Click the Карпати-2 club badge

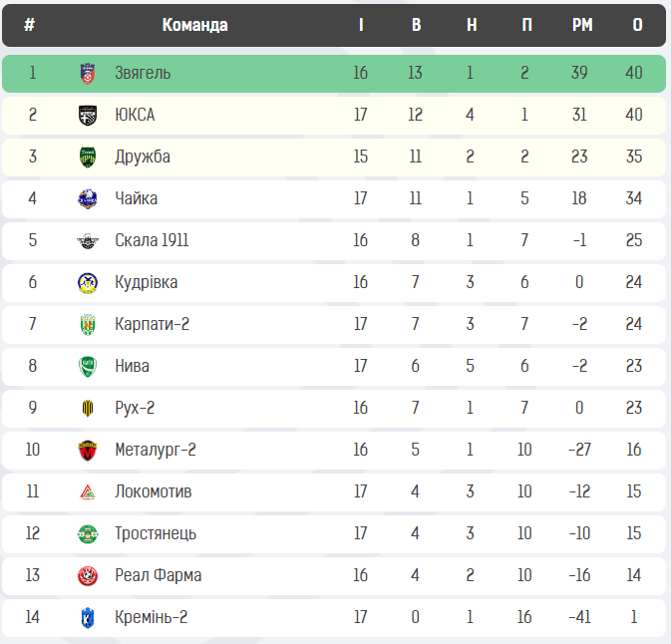coord(88,324)
